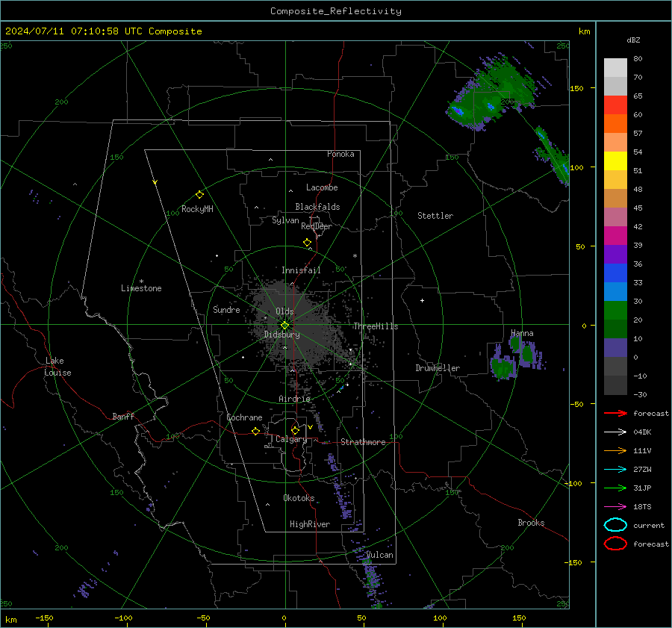672x628 pixels.
Task: Click the Blackfalds label
Action: pos(317,207)
